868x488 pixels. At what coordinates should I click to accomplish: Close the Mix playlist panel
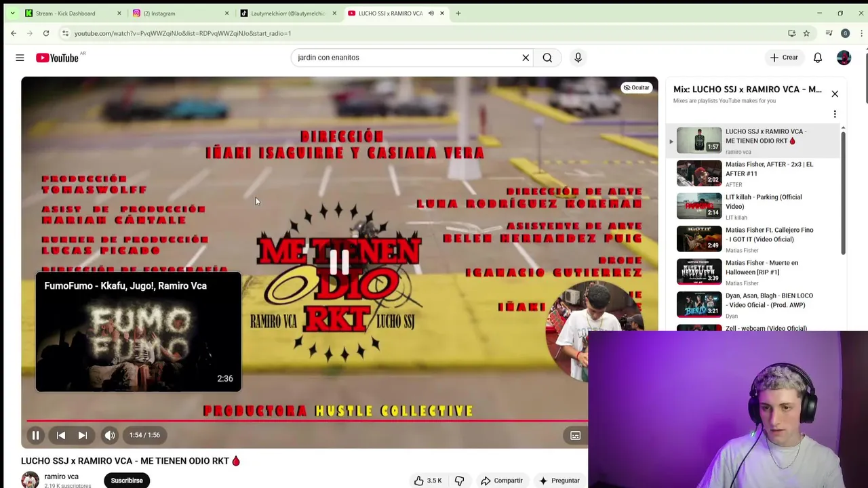click(835, 94)
